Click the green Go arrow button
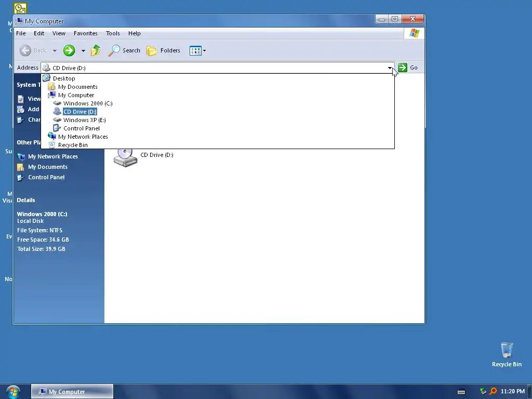 tap(403, 68)
